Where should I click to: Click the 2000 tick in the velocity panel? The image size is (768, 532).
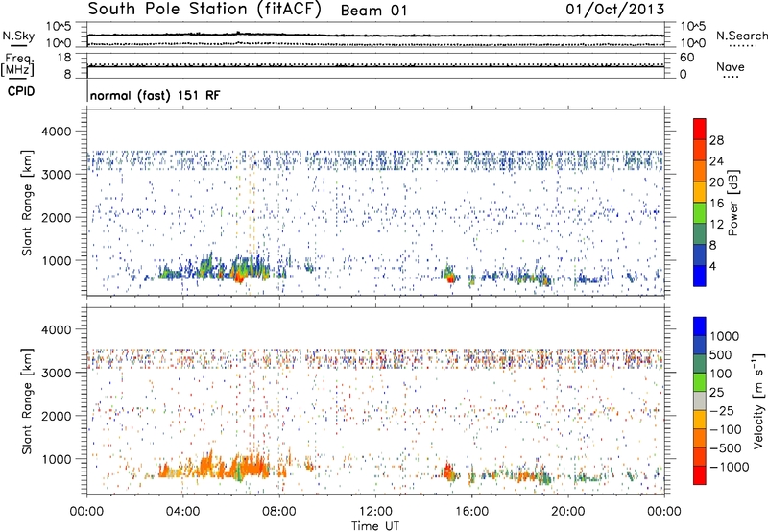(56, 416)
